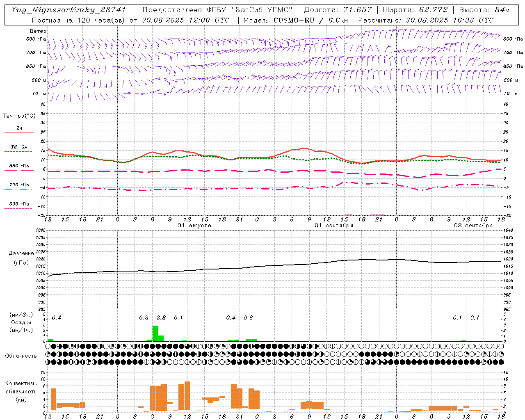This screenshot has width=525, height=420.
Task: Click the 850 гПа temperature legend entry
Action: [x=19, y=166]
